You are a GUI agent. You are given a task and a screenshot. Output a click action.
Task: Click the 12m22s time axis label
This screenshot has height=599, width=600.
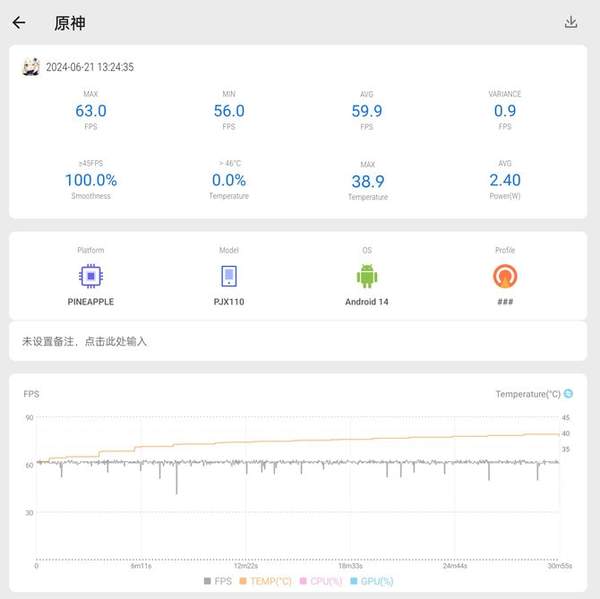(x=246, y=566)
